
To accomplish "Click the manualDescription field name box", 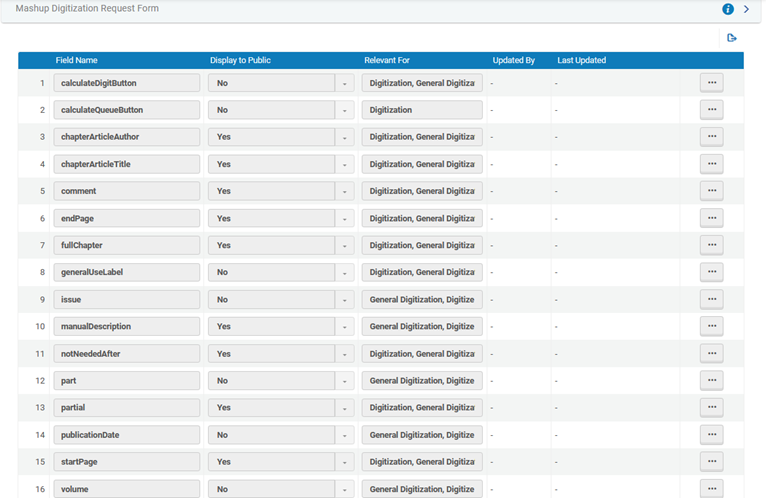I will point(127,326).
